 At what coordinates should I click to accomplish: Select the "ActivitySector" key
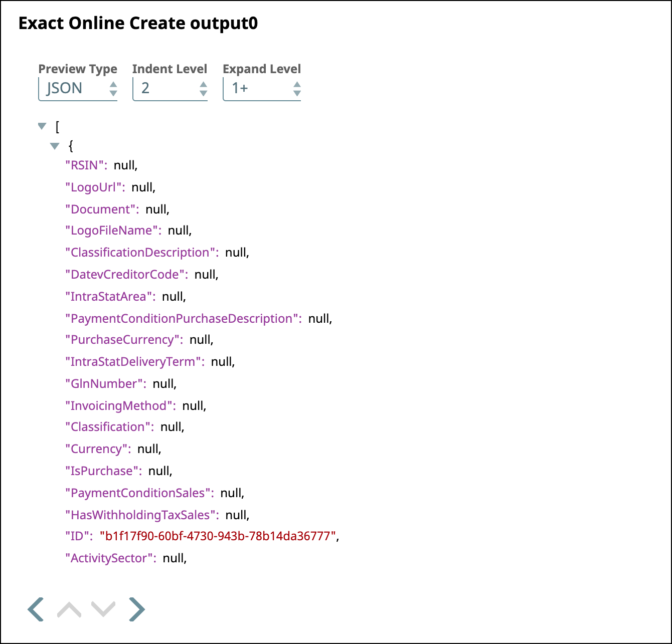pyautogui.click(x=111, y=558)
